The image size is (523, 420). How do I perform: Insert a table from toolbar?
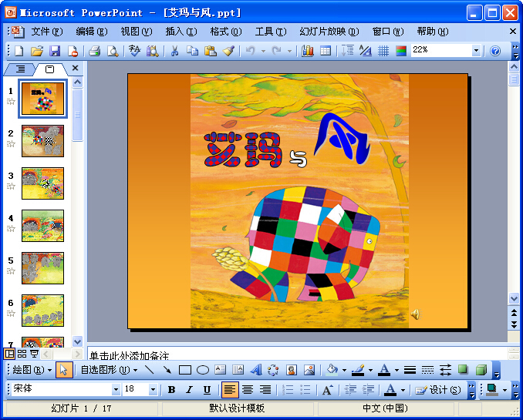(x=326, y=51)
